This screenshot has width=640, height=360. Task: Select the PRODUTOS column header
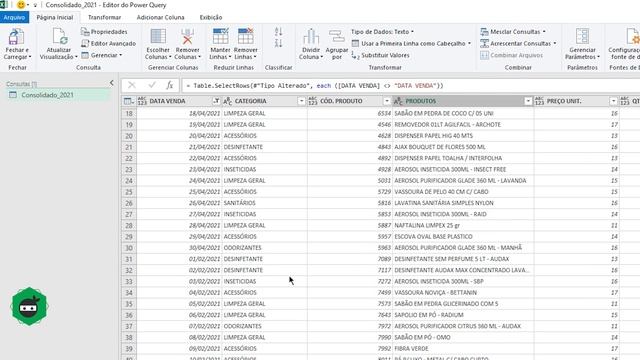[x=463, y=101]
